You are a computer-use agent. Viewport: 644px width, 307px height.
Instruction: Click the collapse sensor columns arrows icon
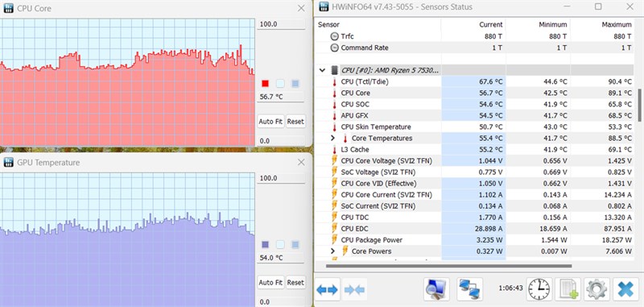tap(354, 290)
